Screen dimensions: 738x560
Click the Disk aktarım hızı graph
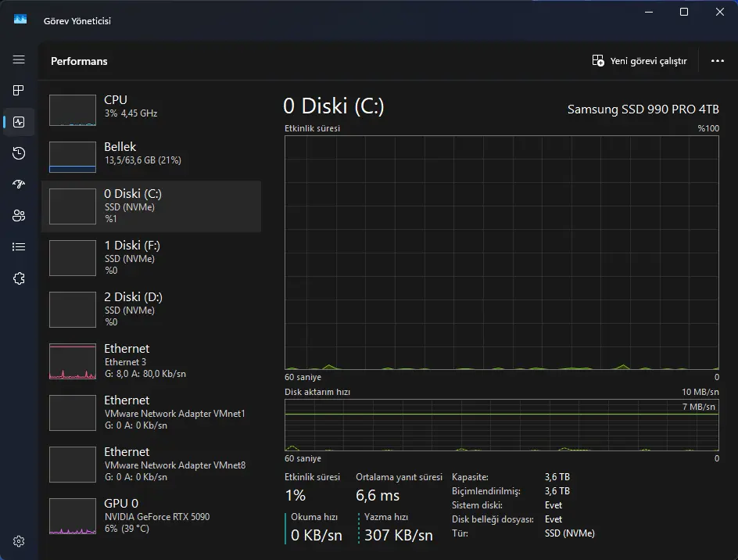[502, 425]
